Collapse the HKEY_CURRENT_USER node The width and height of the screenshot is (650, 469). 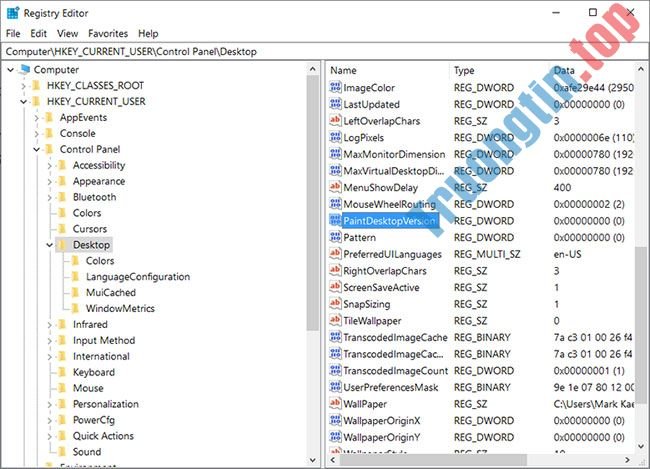(23, 102)
